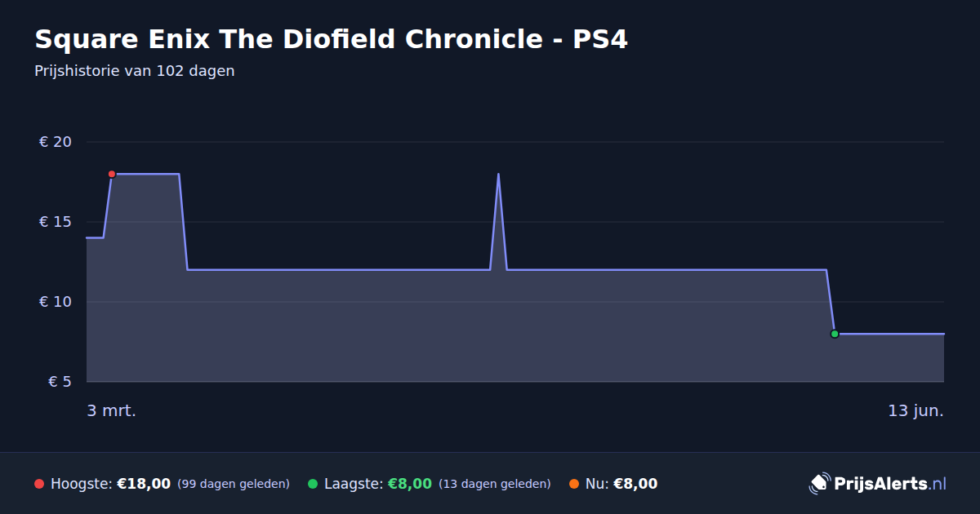Click the chart title Square Enix Diofield Chronicle
This screenshot has width=980, height=514.
click(x=331, y=39)
